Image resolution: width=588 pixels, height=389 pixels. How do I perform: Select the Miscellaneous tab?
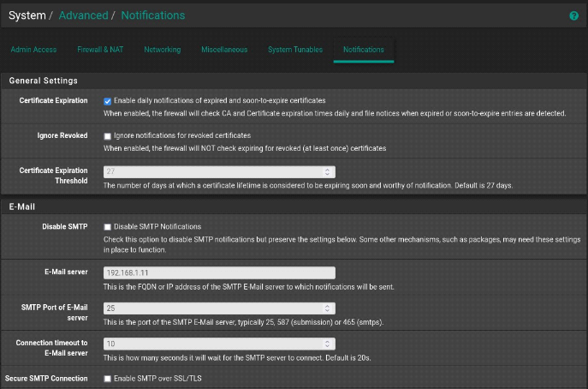point(224,50)
